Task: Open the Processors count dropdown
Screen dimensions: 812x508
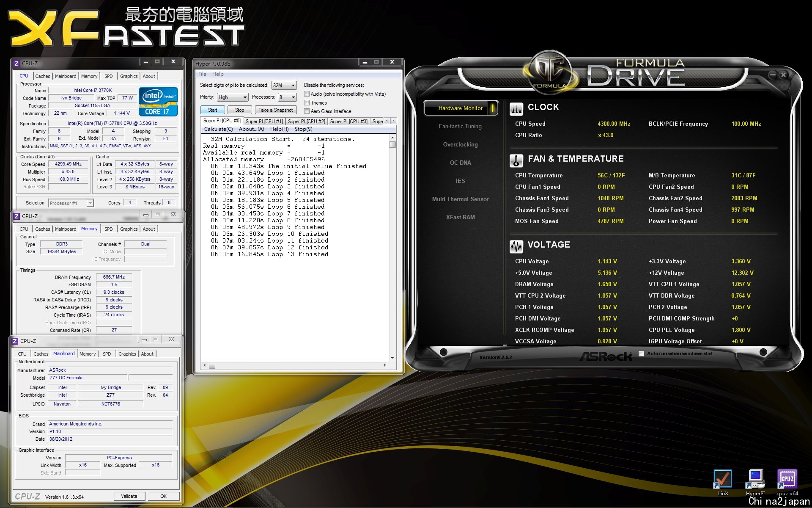Action: [287, 97]
